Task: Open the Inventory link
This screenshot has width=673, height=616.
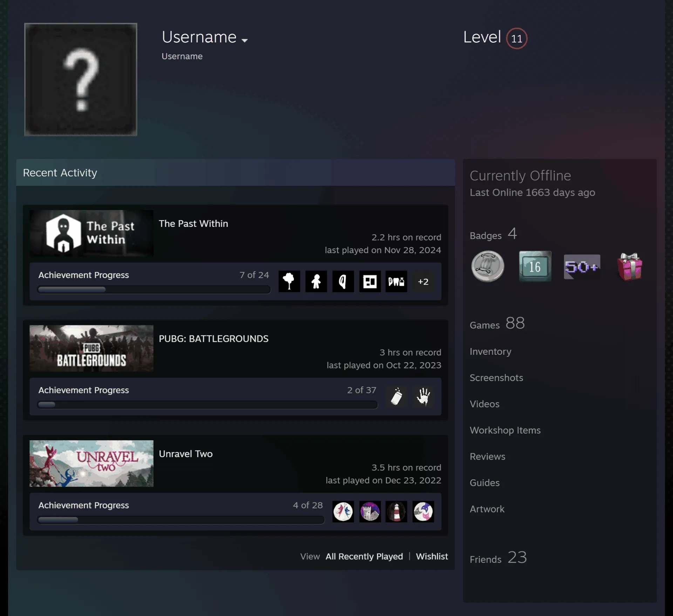Action: click(x=490, y=351)
